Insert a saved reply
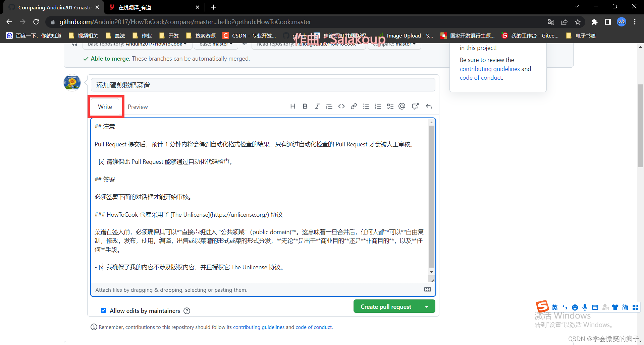This screenshot has width=644, height=345. click(429, 106)
